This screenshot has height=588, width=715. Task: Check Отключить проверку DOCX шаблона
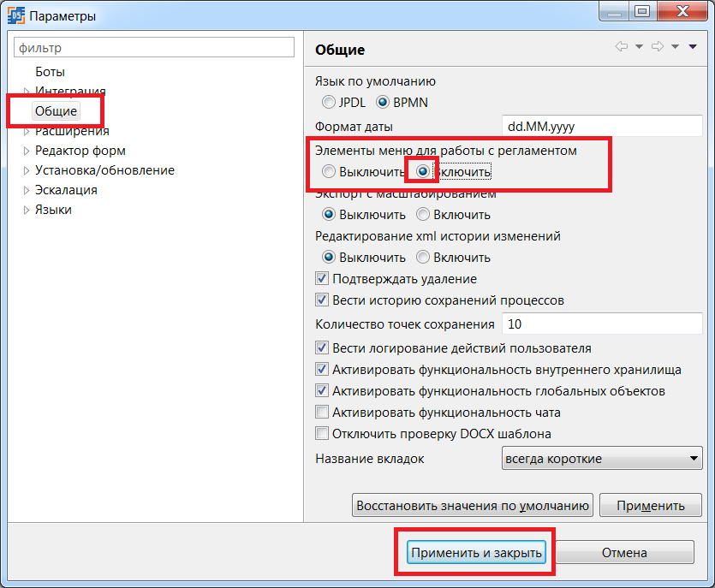[x=322, y=433]
